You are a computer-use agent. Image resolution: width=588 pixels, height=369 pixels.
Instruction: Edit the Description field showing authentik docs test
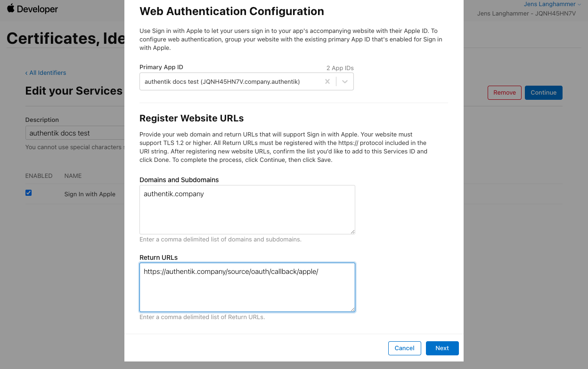(75, 133)
